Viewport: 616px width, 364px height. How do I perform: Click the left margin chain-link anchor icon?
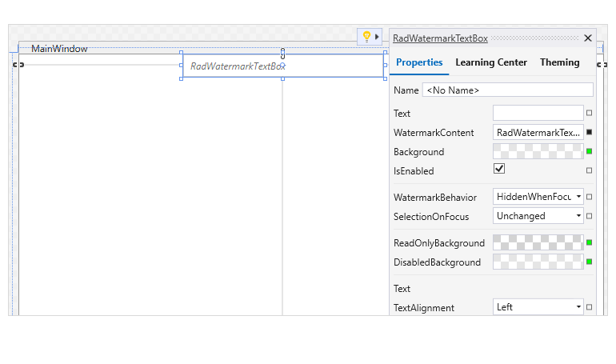[x=18, y=64]
